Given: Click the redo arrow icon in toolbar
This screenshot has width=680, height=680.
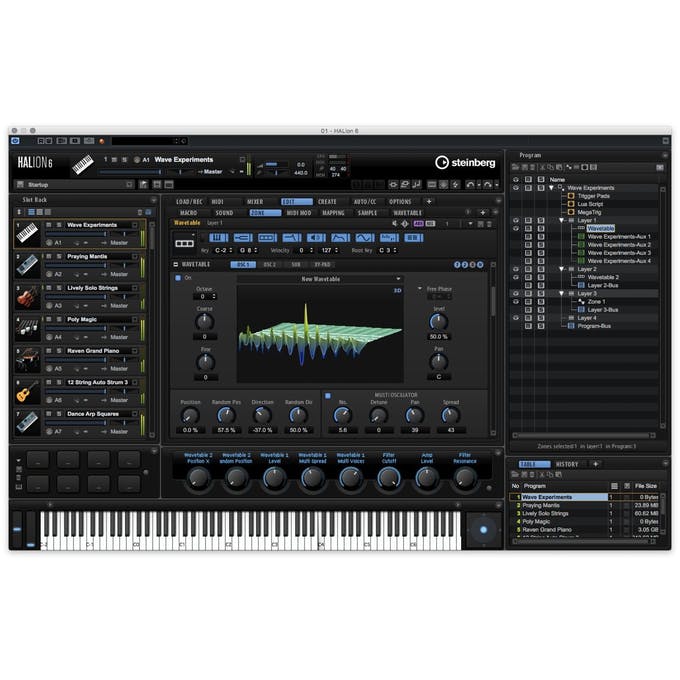Looking at the screenshot, I should pyautogui.click(x=487, y=185).
